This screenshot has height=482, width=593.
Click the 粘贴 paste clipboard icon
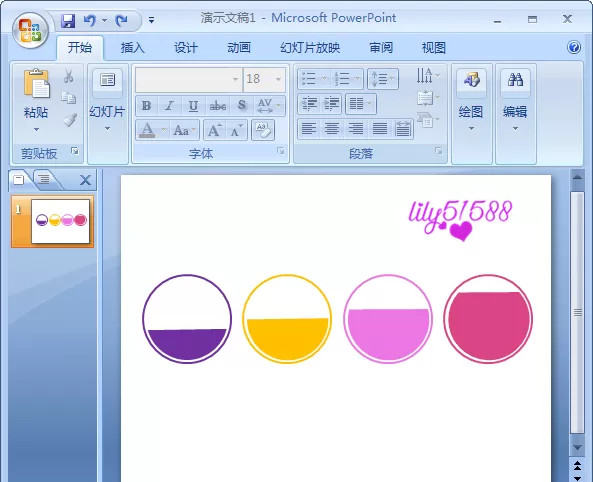pyautogui.click(x=37, y=83)
